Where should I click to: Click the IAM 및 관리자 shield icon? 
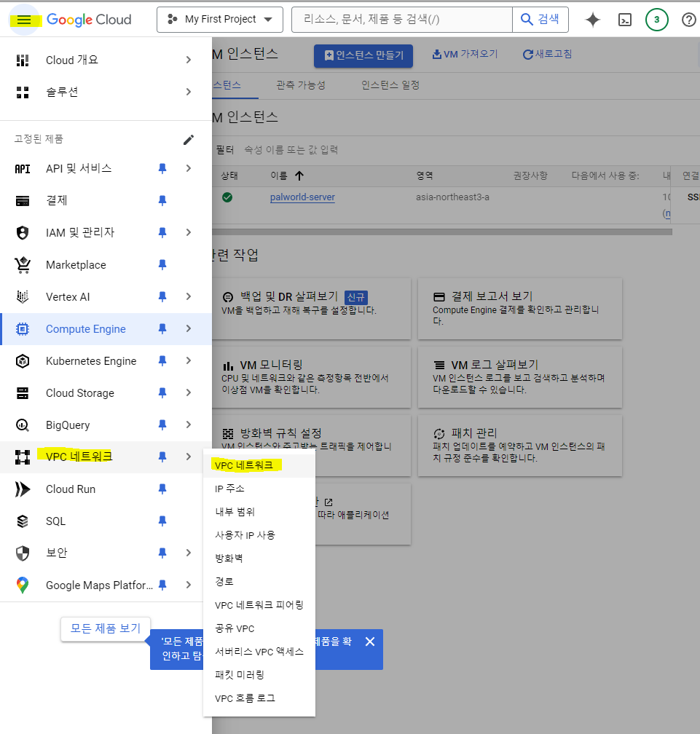(23, 233)
